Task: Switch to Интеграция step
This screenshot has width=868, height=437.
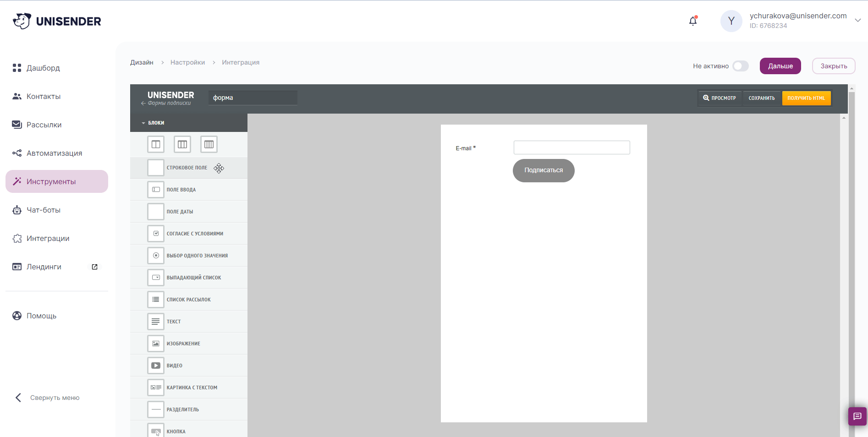Action: click(241, 62)
